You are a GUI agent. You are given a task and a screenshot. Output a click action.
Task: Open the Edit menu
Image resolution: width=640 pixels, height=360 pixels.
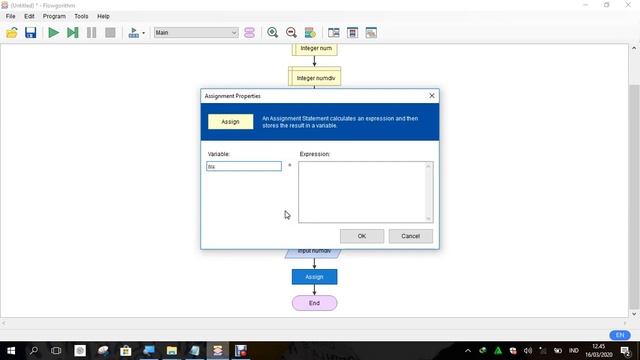tap(29, 16)
